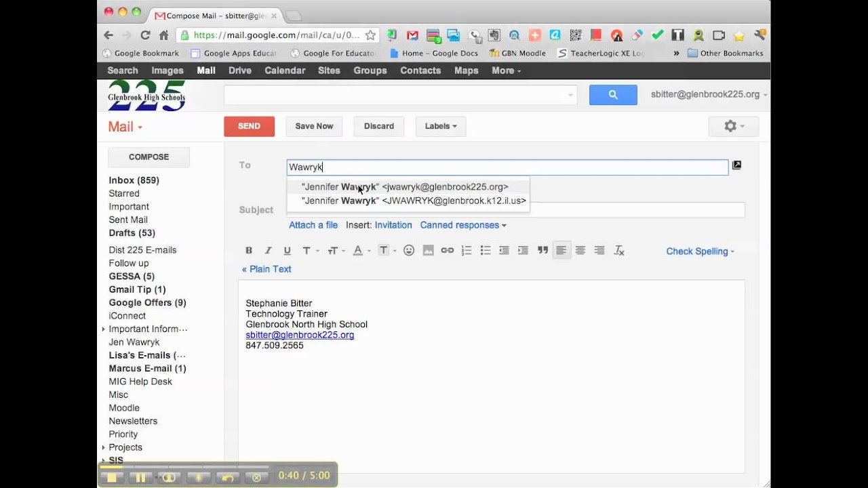868x488 pixels.
Task: Click into the To address field
Action: pyautogui.click(x=507, y=167)
